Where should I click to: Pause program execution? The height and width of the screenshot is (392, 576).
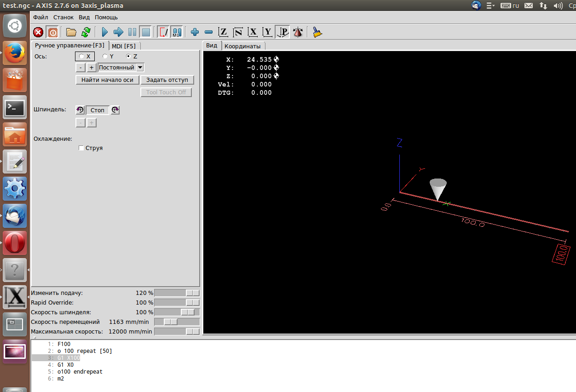point(132,32)
